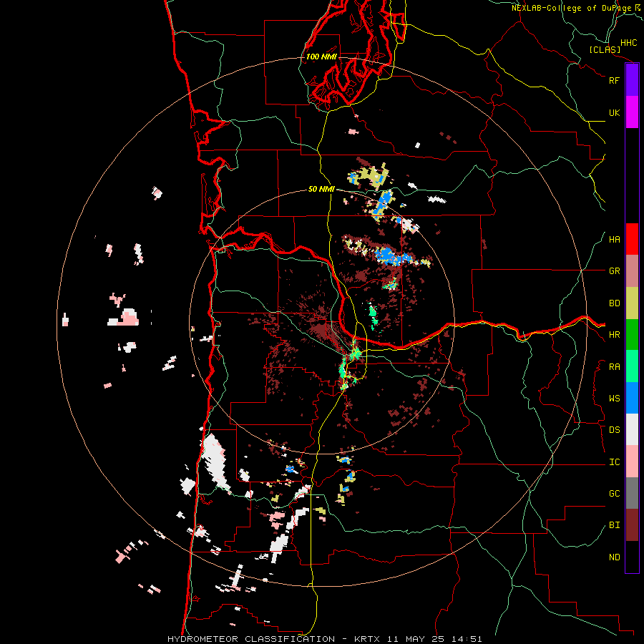Viewport: 644px width, 644px height.
Task: Click the WS blue legend swatch
Action: (632, 398)
